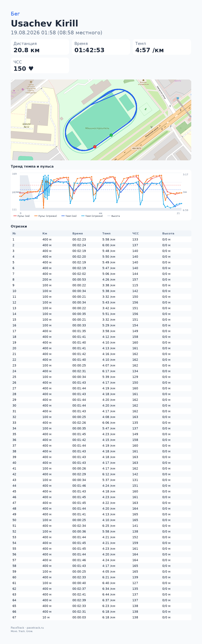Toggle the Темп (км) legend series
Screen dimensions: 202x644
point(69,216)
